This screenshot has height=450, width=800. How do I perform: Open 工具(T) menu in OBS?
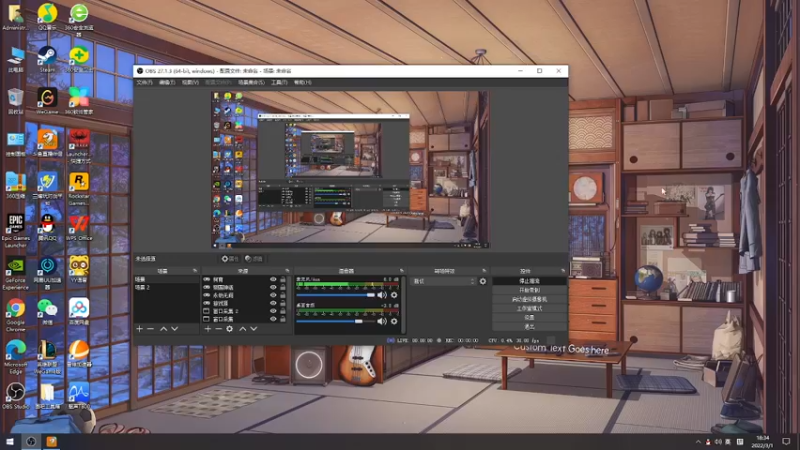coord(279,83)
